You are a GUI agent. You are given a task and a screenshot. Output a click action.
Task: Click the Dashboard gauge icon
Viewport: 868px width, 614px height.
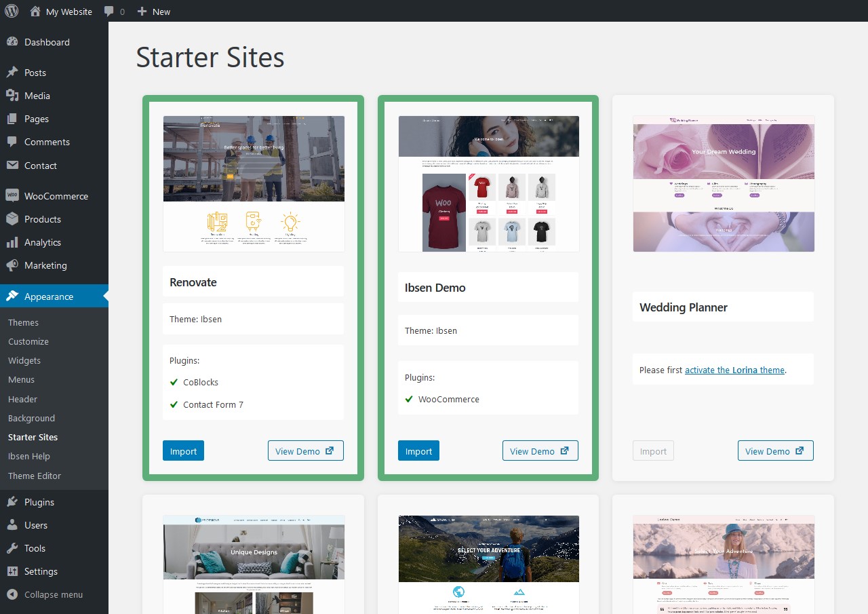pos(12,41)
